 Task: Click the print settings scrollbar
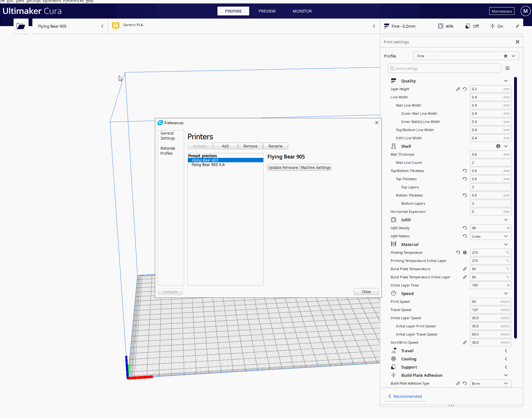click(515, 208)
